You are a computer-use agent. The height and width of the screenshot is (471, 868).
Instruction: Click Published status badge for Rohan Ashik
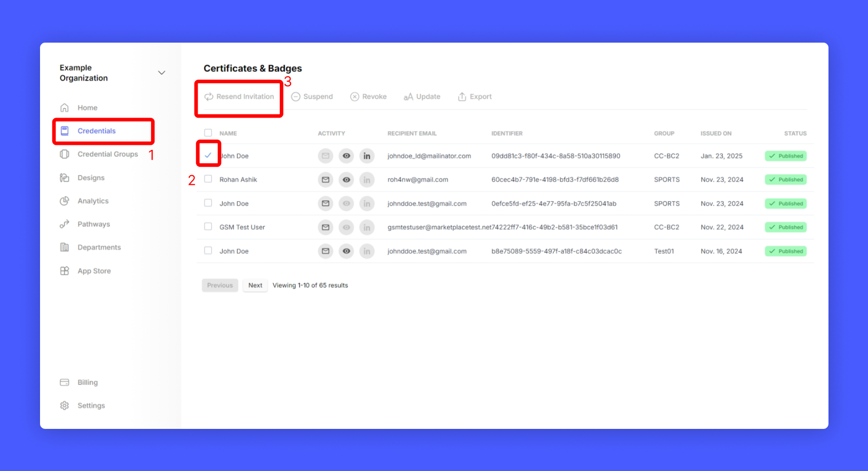pyautogui.click(x=785, y=180)
